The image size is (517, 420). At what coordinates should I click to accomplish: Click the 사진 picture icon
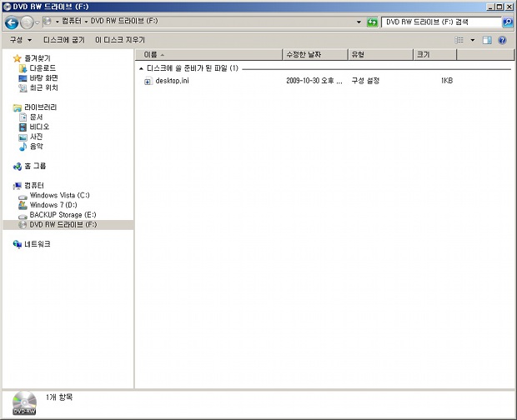click(23, 137)
